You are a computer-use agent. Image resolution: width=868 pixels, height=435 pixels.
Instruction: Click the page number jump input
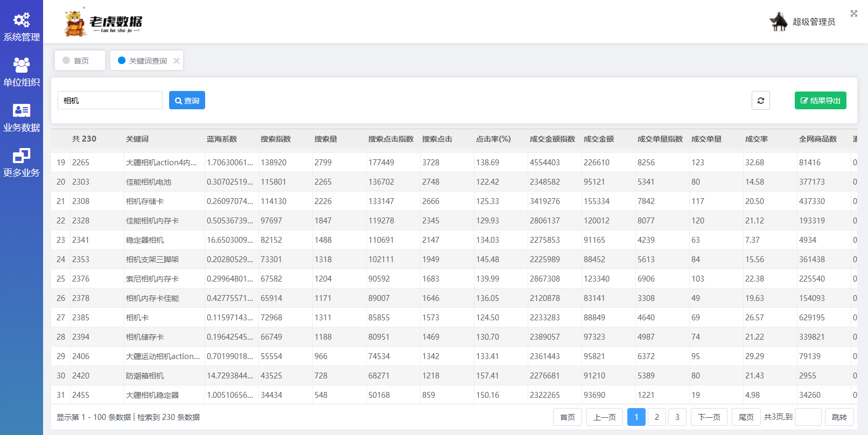click(x=808, y=417)
